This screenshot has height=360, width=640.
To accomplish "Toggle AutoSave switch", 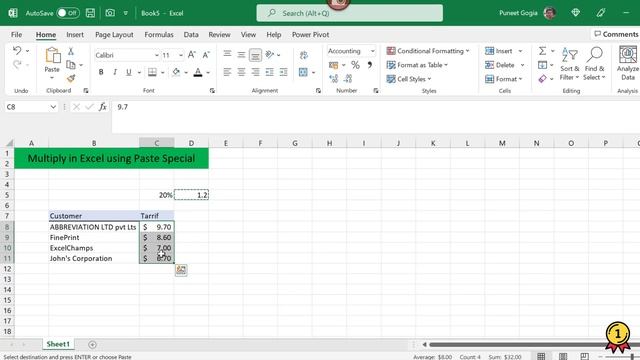I will click(x=68, y=13).
